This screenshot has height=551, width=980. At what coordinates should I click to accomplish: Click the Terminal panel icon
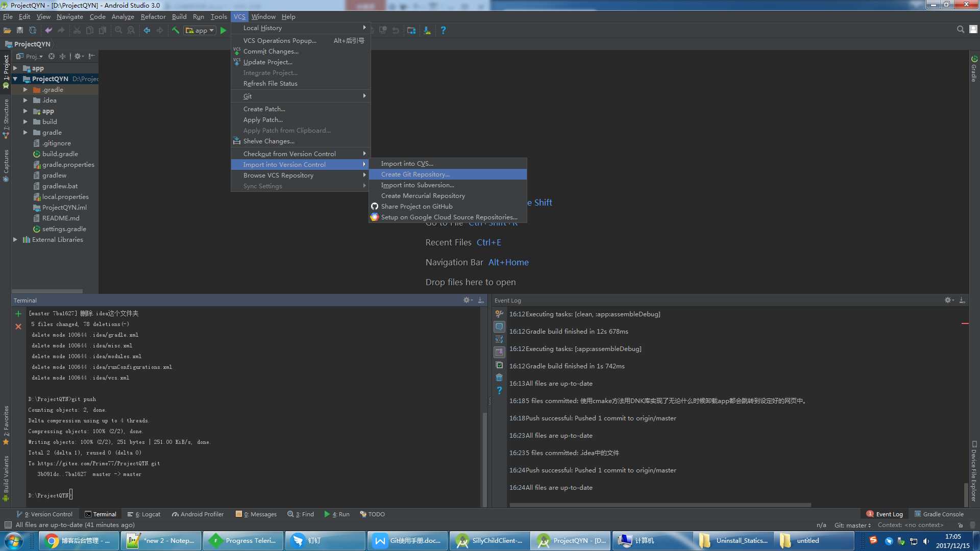coord(88,514)
